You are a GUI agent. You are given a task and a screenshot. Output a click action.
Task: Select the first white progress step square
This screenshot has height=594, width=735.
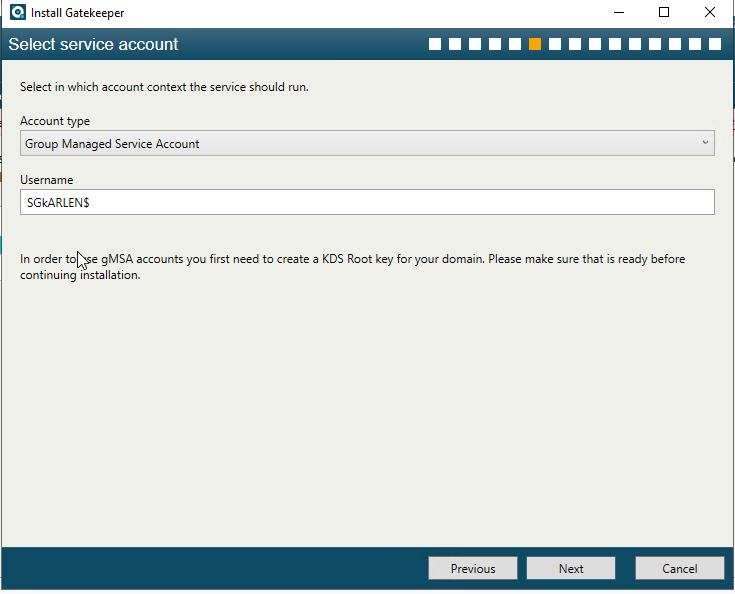point(435,44)
